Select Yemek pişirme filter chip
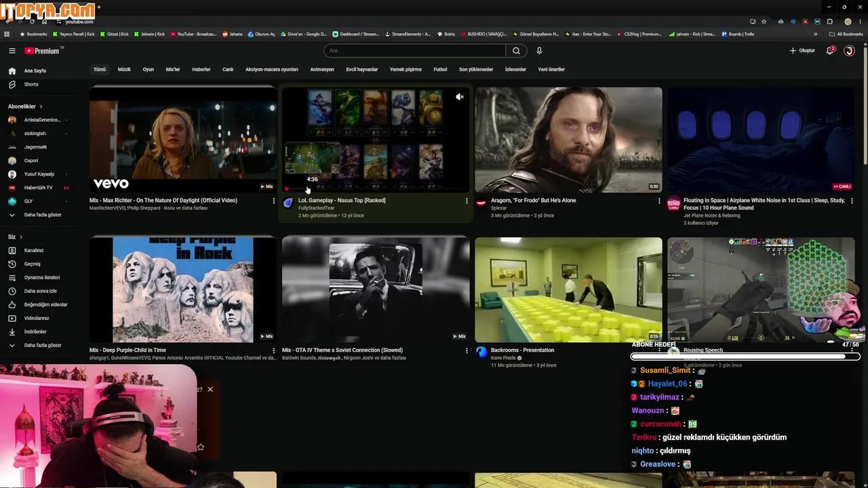This screenshot has height=488, width=868. coord(406,69)
